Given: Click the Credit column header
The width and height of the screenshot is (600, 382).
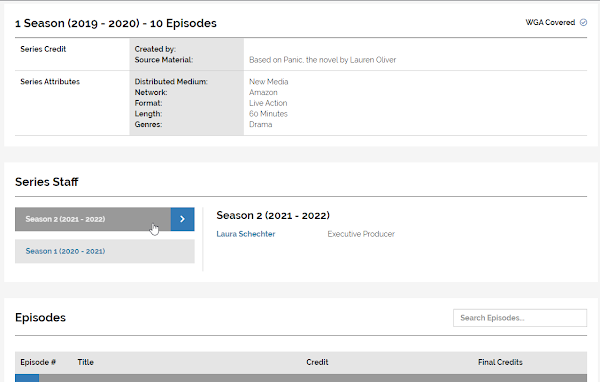Looking at the screenshot, I should pyautogui.click(x=317, y=362).
